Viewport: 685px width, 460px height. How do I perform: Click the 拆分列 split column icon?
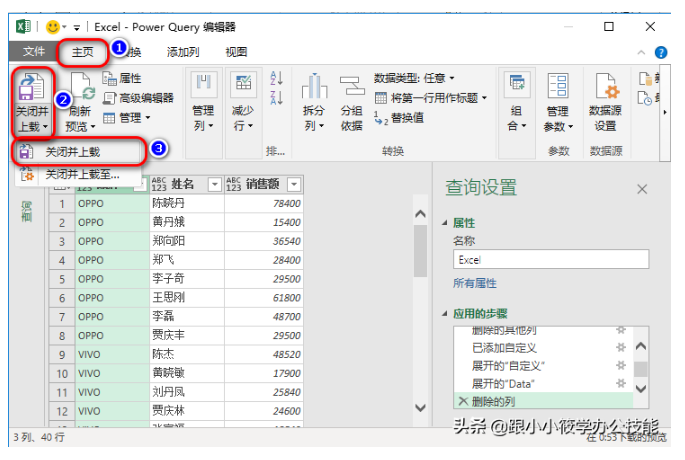point(314,85)
